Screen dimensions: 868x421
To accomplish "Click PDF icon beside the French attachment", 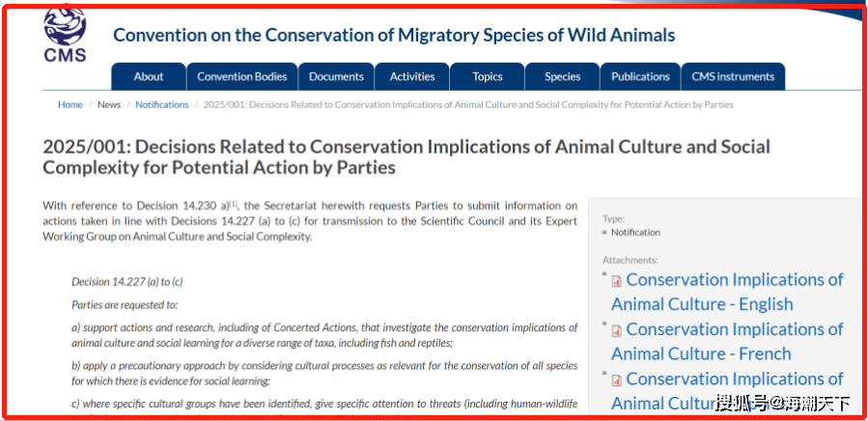I will point(616,331).
